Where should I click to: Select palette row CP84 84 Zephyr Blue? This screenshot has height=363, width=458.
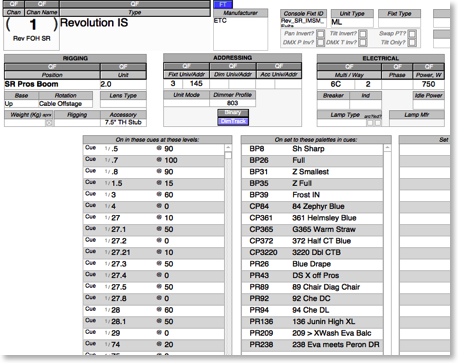(x=312, y=206)
